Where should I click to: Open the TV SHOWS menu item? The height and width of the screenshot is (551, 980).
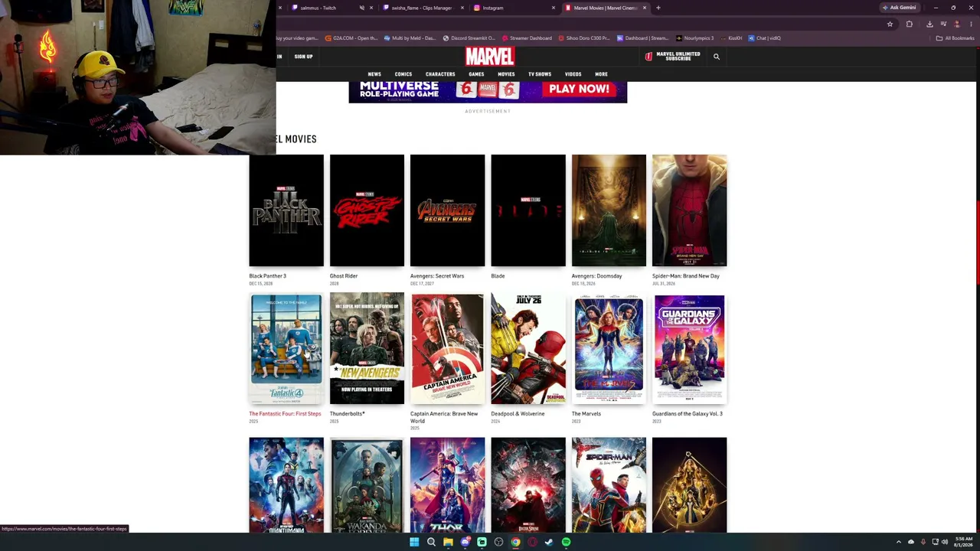coord(540,74)
